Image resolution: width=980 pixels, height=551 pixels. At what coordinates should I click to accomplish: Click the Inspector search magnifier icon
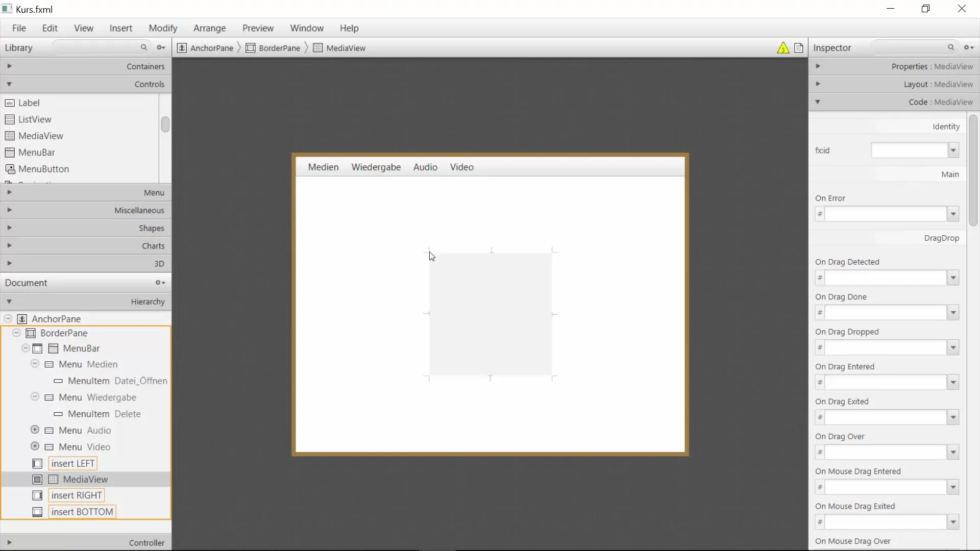click(951, 47)
